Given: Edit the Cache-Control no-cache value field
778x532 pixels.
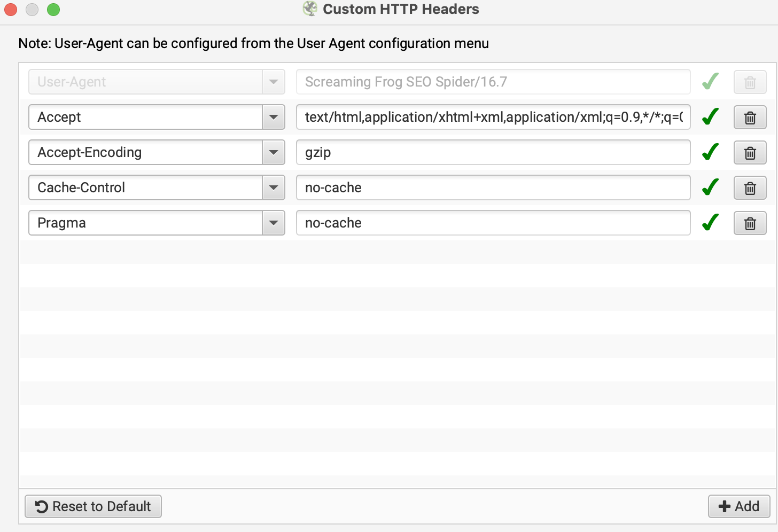Looking at the screenshot, I should tap(493, 187).
